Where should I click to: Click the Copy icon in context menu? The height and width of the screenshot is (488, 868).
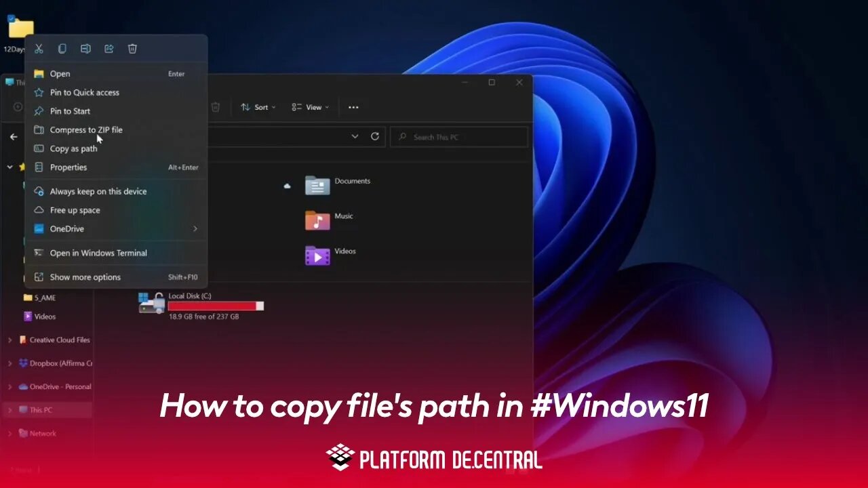point(62,49)
